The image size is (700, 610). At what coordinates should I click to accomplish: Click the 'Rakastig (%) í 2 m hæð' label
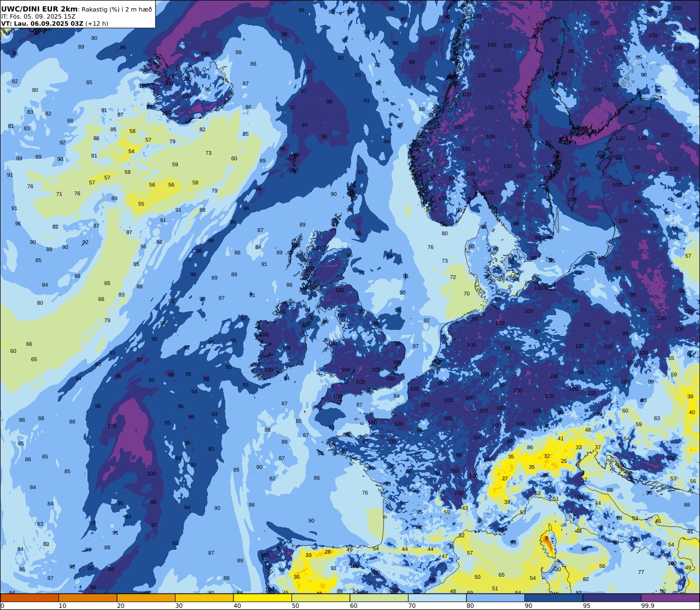(x=117, y=9)
